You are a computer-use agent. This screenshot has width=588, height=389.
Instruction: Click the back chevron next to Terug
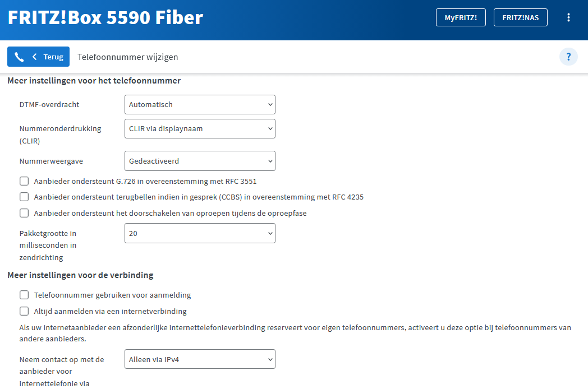tap(34, 57)
